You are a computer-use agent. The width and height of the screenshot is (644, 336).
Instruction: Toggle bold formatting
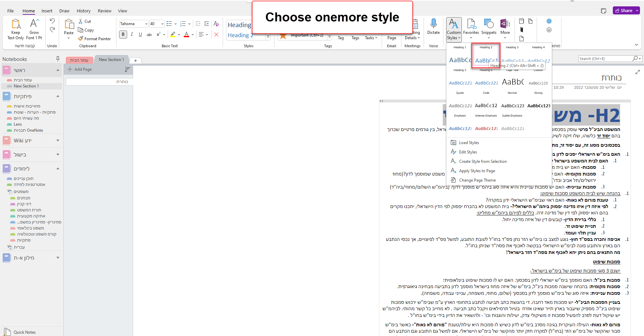click(123, 34)
